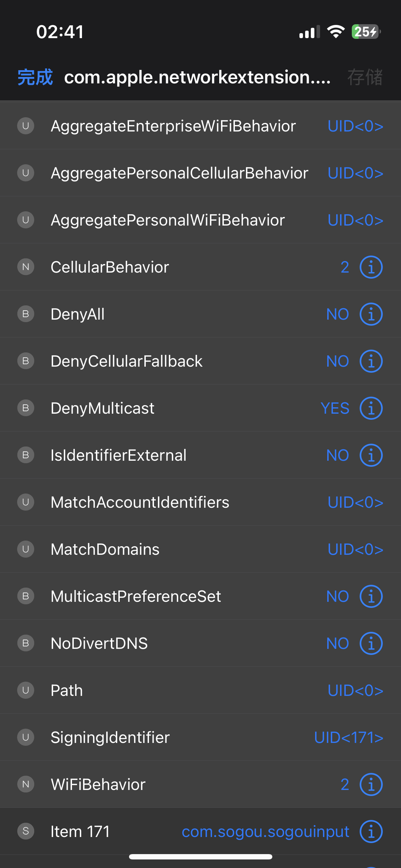Tap 完成 to finish editing
Screen dimensions: 401x868
(x=35, y=77)
